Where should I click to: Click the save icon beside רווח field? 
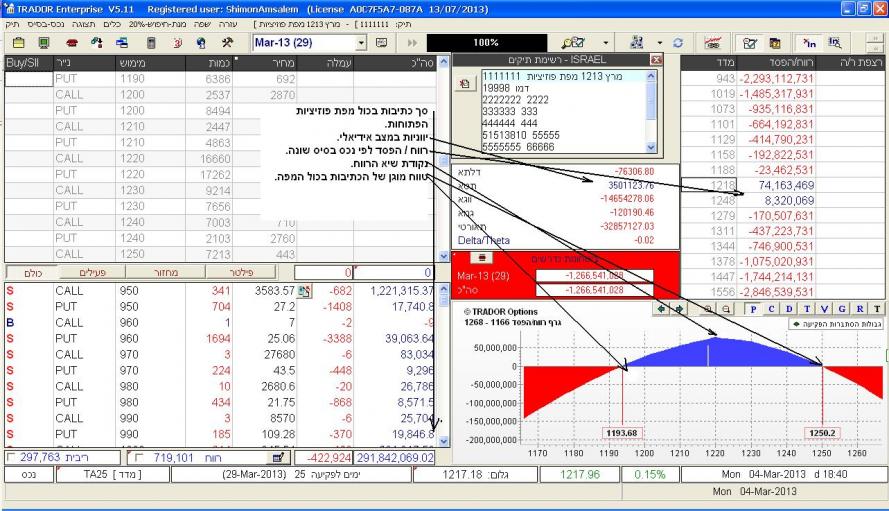278,458
